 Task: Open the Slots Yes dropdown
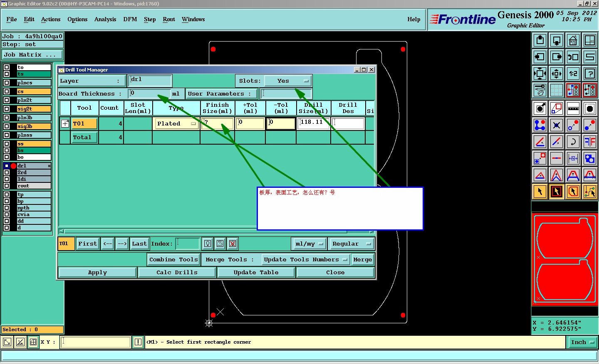[x=288, y=81]
